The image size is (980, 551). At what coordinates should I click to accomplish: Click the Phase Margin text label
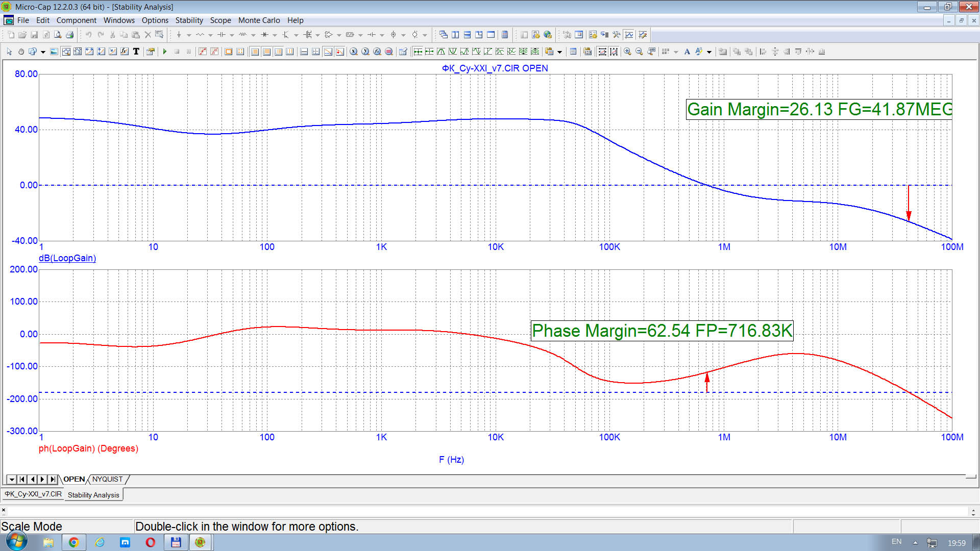[x=662, y=331]
